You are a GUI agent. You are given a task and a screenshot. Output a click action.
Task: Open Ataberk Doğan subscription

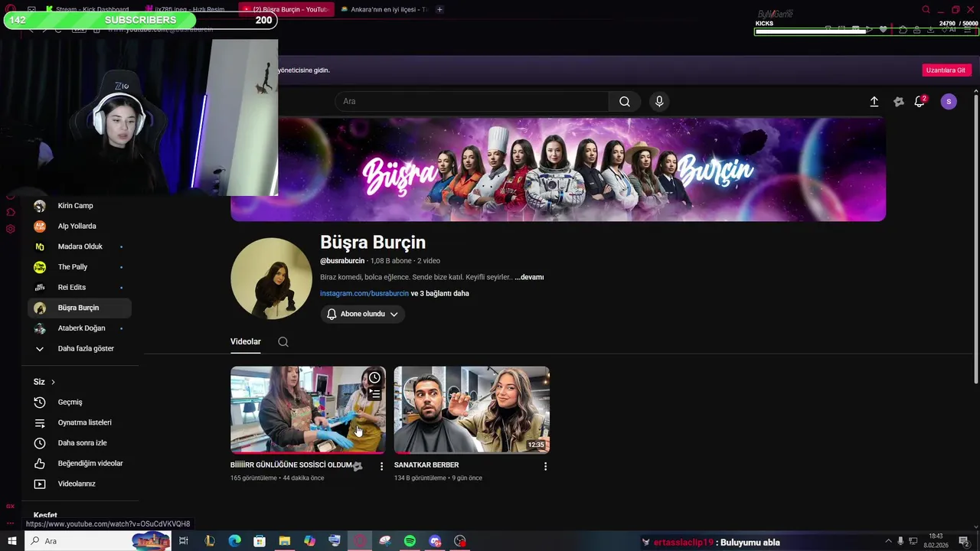click(80, 328)
